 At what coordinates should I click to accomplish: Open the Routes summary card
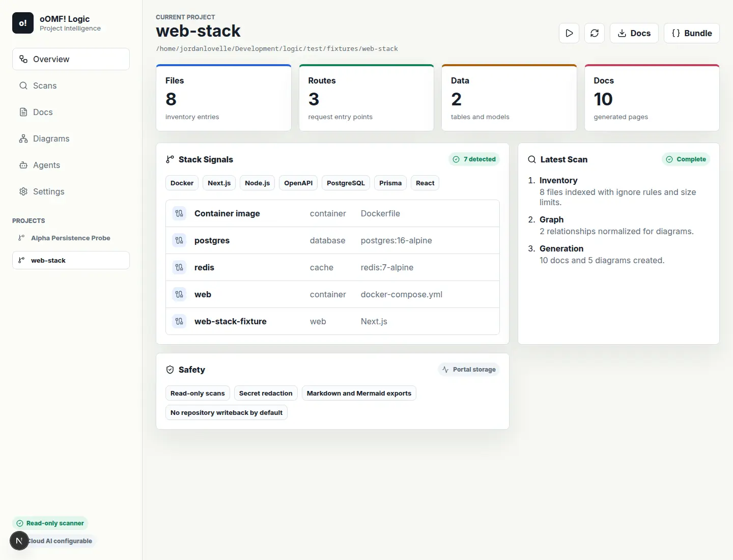(x=366, y=98)
